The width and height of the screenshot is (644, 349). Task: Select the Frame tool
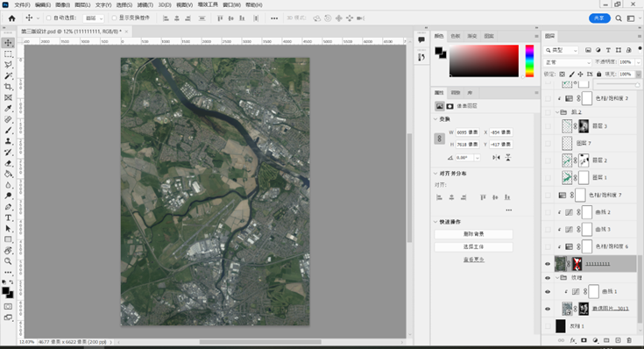[x=8, y=98]
